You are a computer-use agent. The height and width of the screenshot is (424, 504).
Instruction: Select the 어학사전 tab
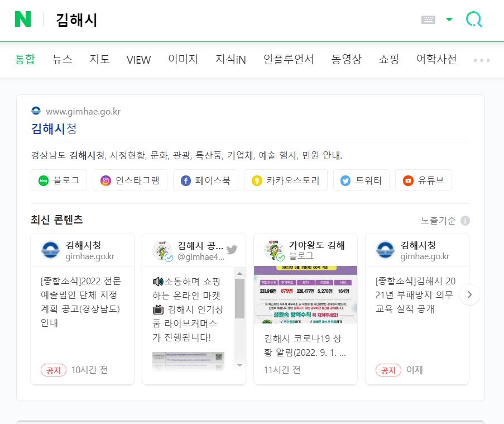(x=436, y=59)
